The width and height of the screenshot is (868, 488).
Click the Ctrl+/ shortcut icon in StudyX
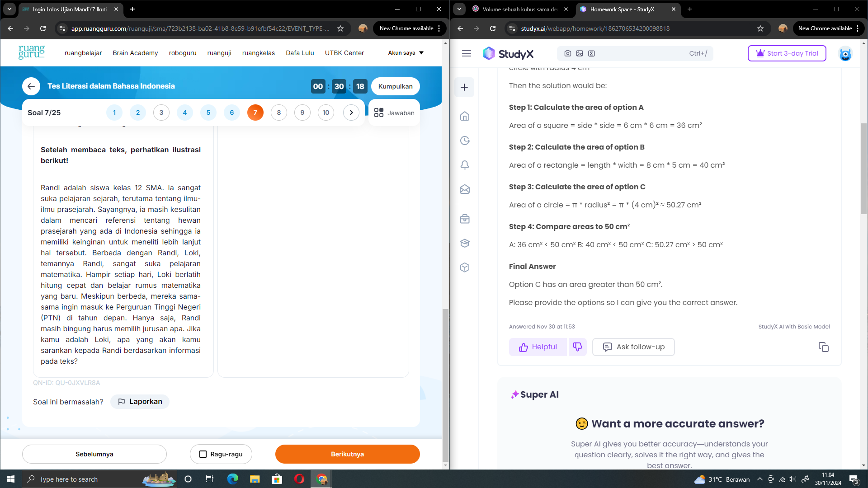click(x=698, y=53)
